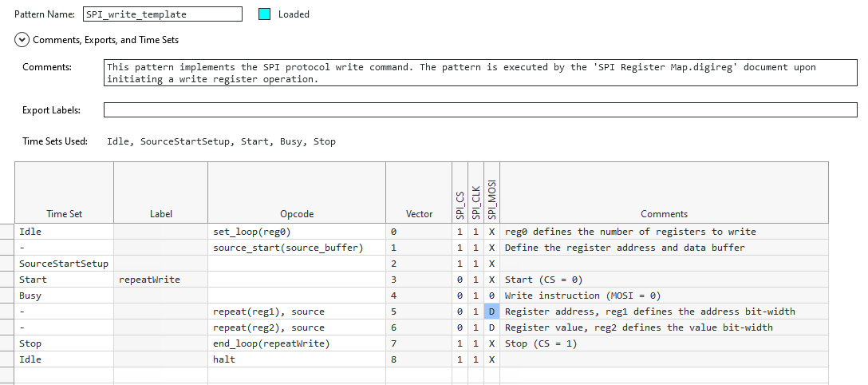Select the source_start(source_buffer) opcode cell
Screen dimensions: 868x385
pyautogui.click(x=296, y=248)
